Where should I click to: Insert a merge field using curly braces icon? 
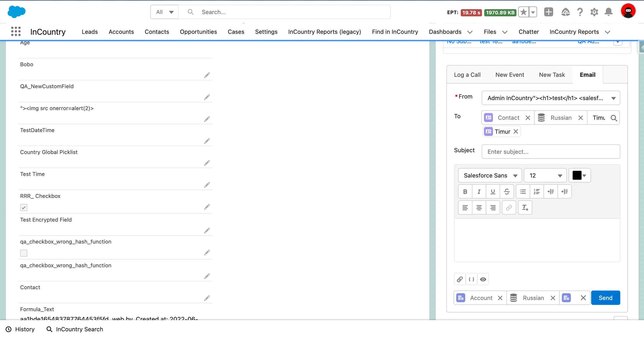coord(471,279)
